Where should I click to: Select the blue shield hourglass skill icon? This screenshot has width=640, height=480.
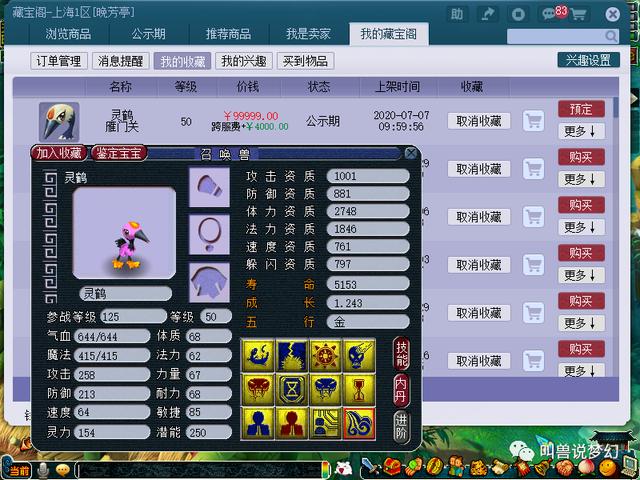click(x=292, y=389)
